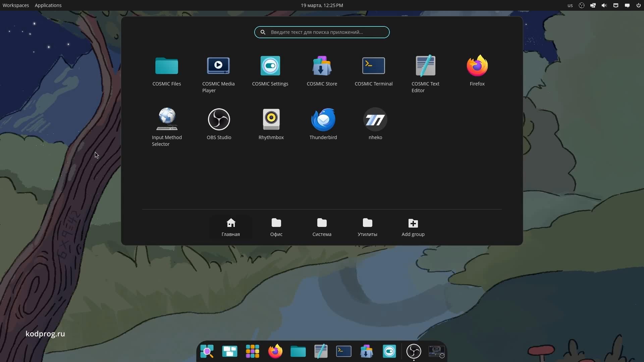Launch the terminal from the dock
The width and height of the screenshot is (644, 362).
[x=344, y=351]
